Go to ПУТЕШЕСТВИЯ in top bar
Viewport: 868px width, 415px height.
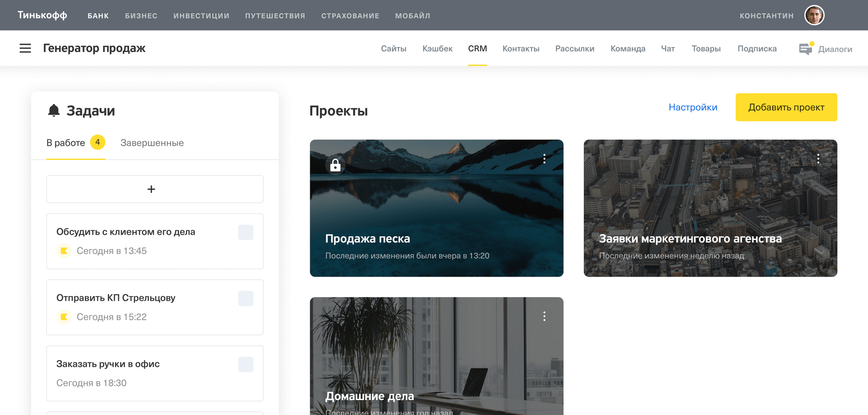(275, 16)
